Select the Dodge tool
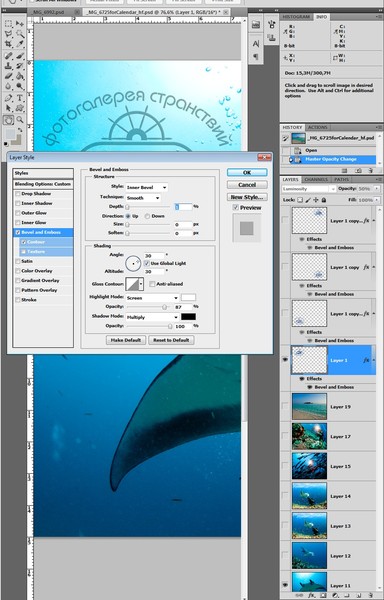This screenshot has width=384, height=600. pos(20,86)
